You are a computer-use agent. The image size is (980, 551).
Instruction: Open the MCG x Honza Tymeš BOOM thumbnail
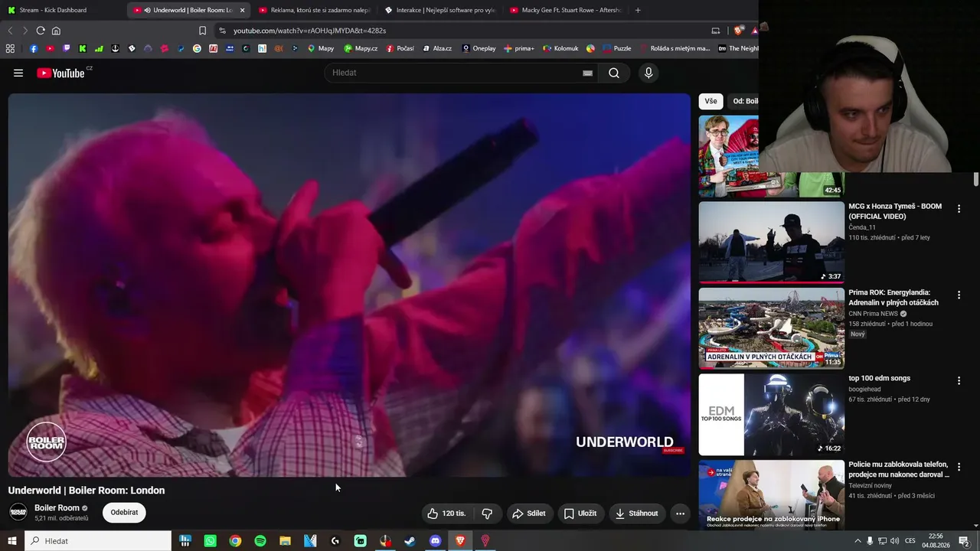tap(772, 242)
